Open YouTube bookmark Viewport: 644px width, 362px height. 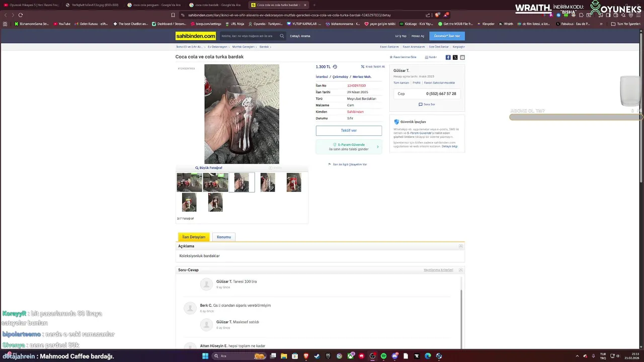point(62,24)
